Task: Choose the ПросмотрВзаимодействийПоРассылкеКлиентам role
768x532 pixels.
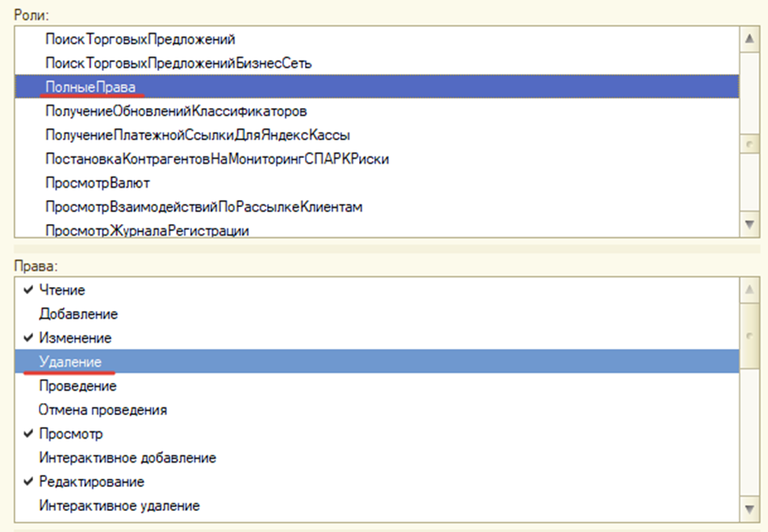Action: pos(203,207)
